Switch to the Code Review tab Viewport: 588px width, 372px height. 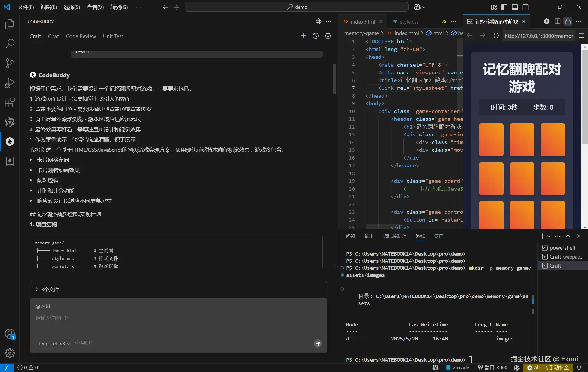[x=81, y=36]
